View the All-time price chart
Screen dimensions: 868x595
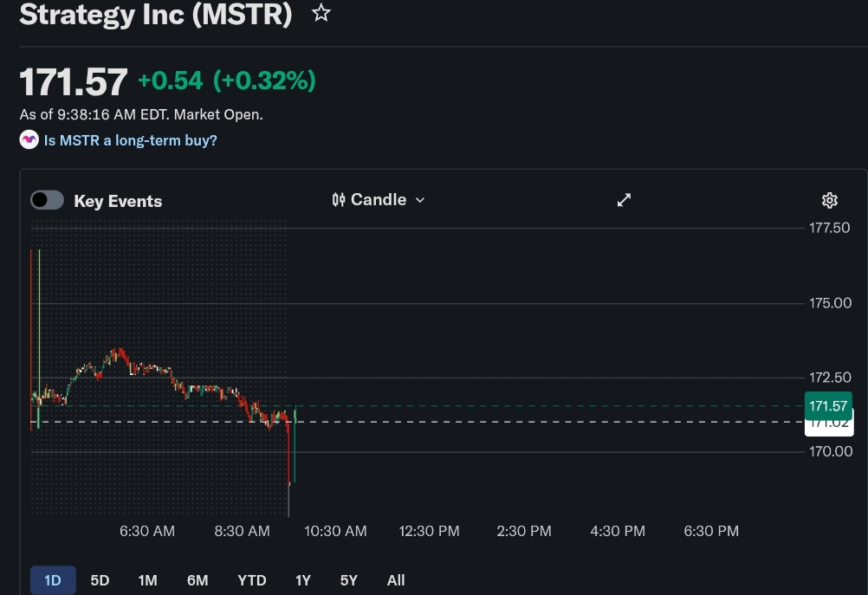click(395, 580)
